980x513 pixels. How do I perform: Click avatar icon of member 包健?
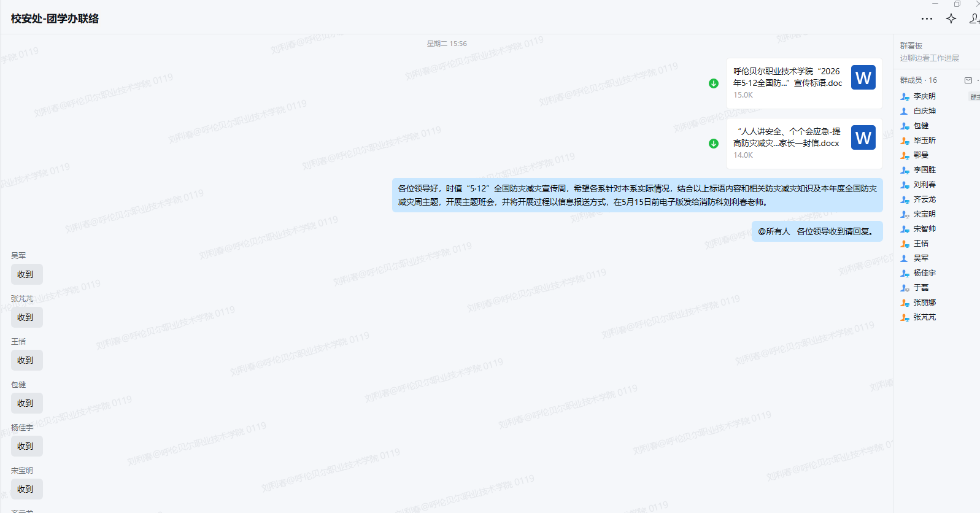click(x=905, y=126)
